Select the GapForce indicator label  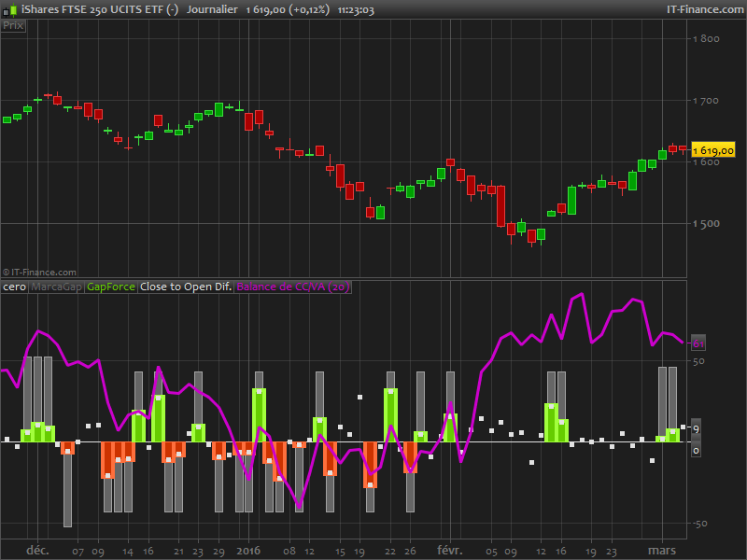click(x=111, y=287)
